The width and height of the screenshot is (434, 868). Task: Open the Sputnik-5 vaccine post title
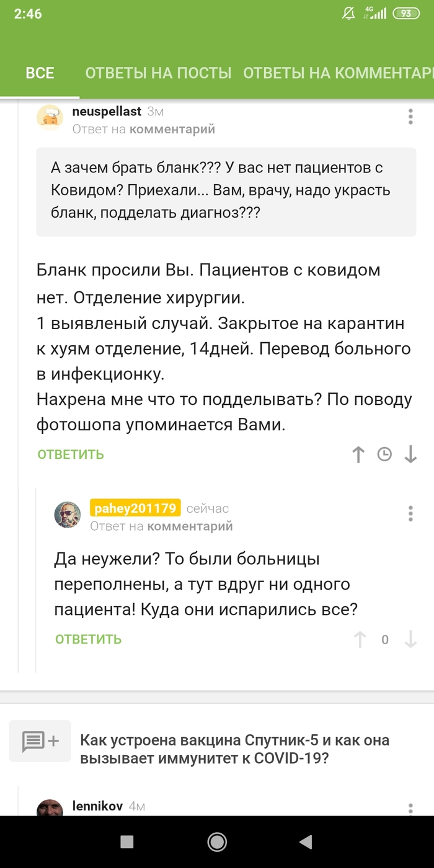234,749
